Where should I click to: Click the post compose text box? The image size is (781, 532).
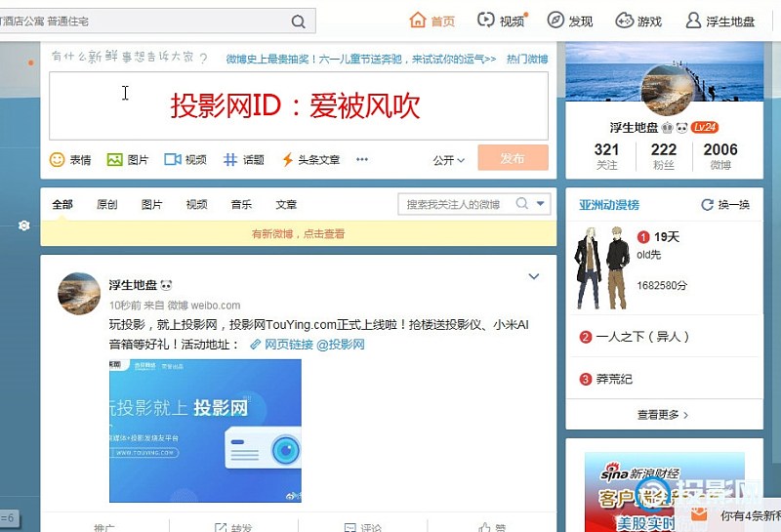coord(299,105)
